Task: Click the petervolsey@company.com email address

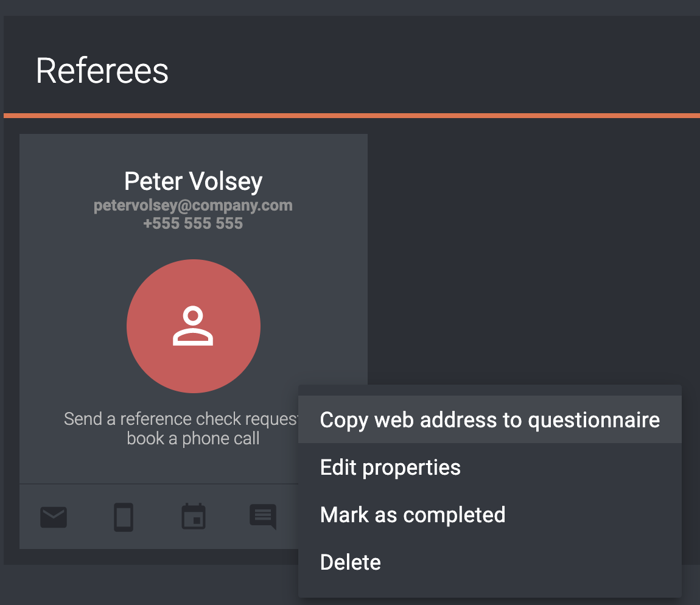Action: (x=194, y=205)
